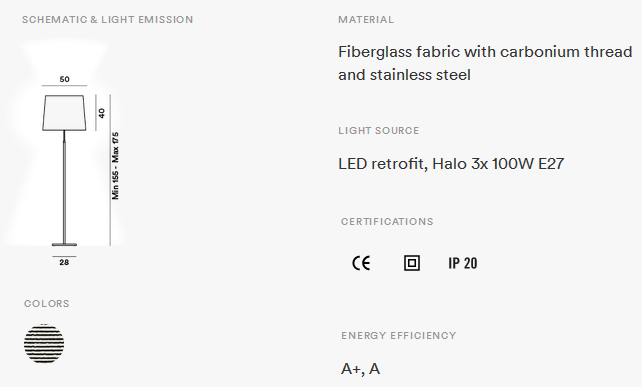Click the 28 base diameter label

(x=64, y=263)
